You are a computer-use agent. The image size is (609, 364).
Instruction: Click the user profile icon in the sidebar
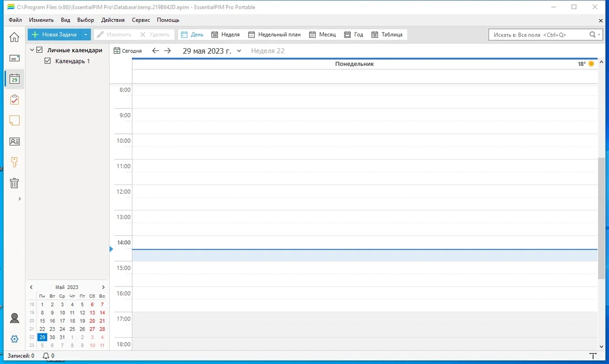[x=14, y=318]
